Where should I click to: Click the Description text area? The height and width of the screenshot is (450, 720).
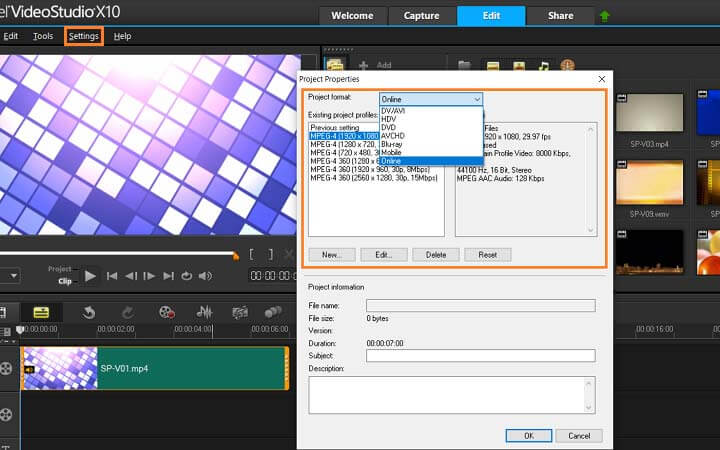pos(452,395)
